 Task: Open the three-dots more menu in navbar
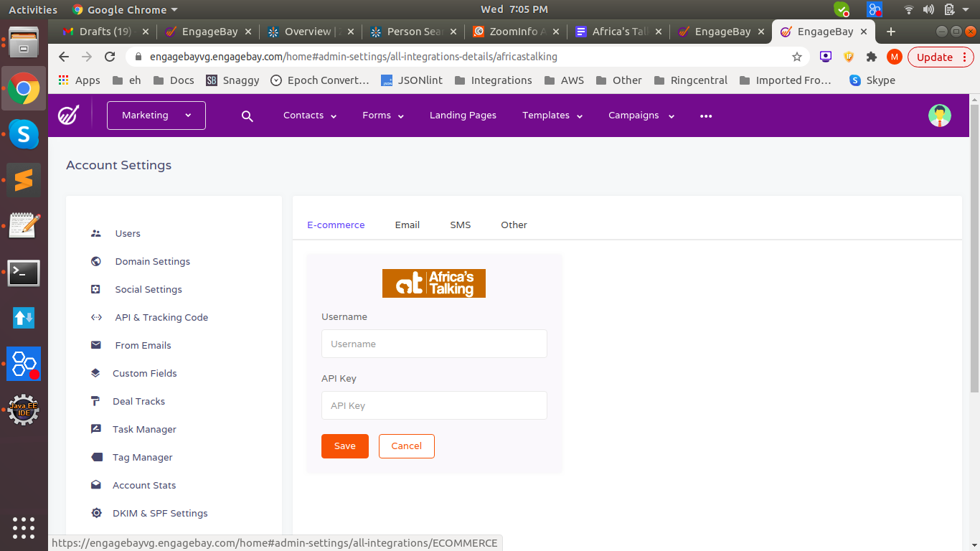point(706,116)
